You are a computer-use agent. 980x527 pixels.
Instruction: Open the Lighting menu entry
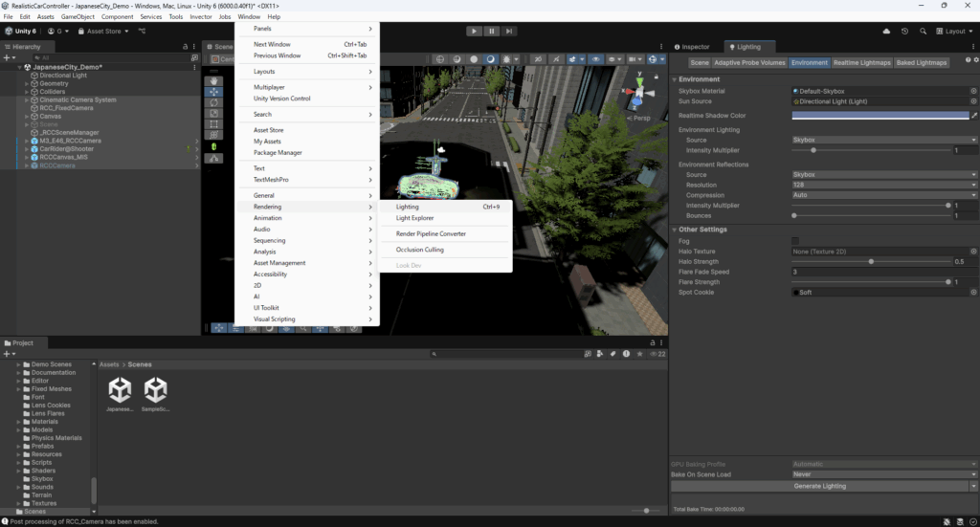pyautogui.click(x=446, y=207)
